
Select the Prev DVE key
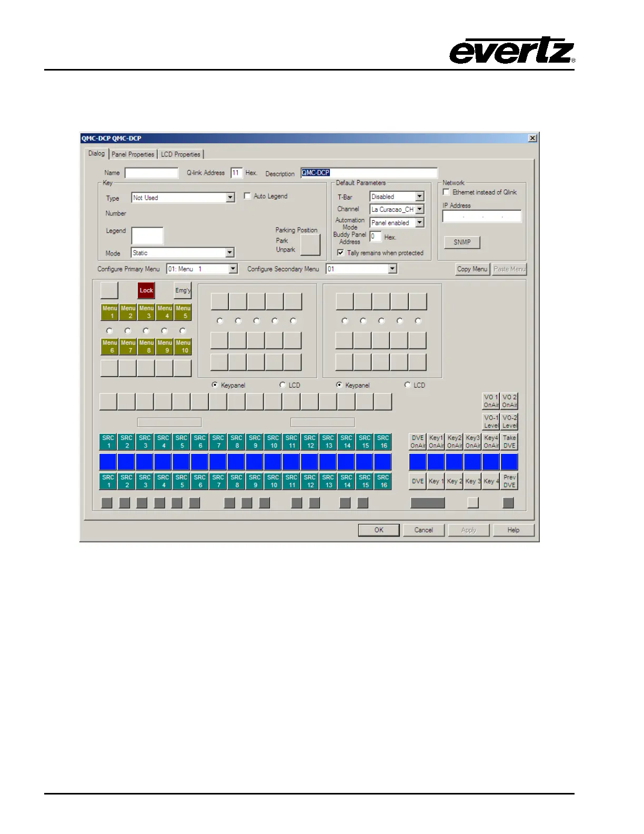tap(509, 481)
